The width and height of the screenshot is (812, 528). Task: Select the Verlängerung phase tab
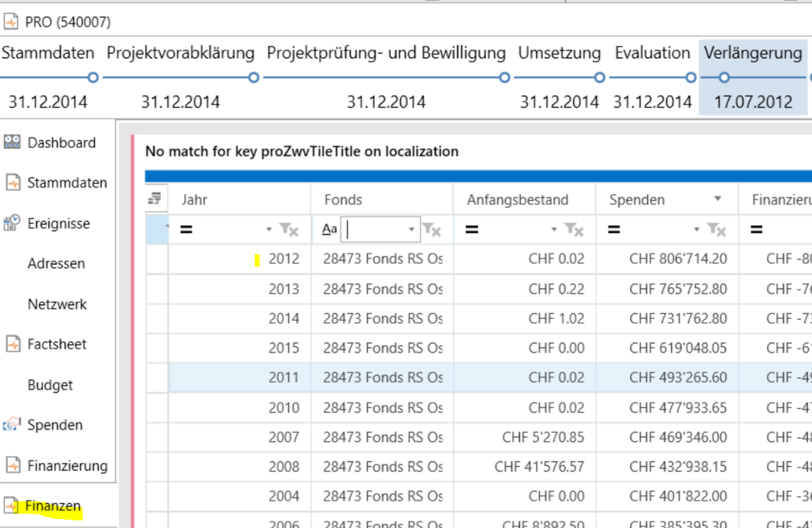click(x=752, y=53)
